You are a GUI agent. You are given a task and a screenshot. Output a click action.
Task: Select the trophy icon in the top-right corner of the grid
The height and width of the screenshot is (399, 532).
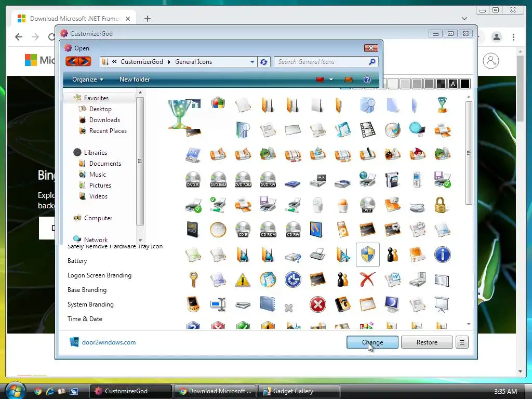click(x=442, y=105)
